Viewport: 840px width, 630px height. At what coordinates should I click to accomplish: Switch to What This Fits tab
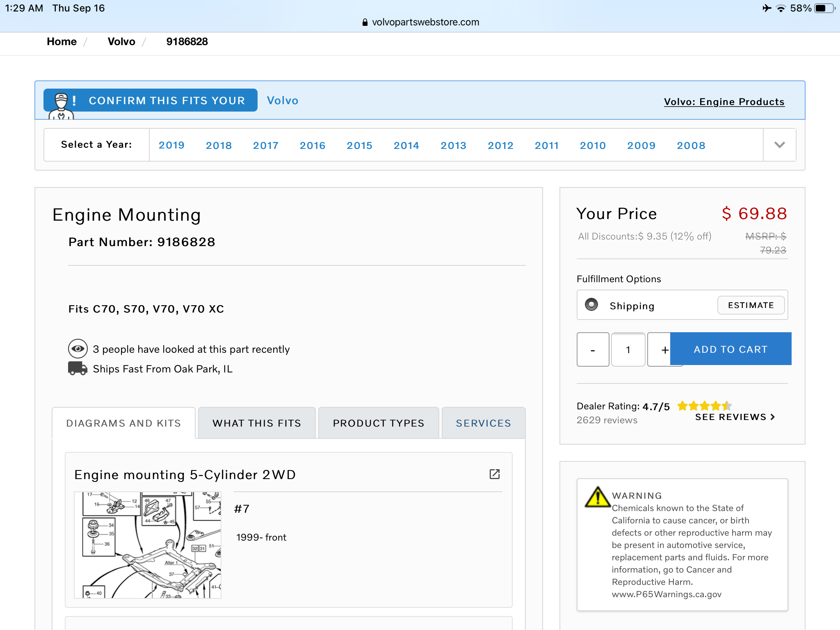pos(257,423)
